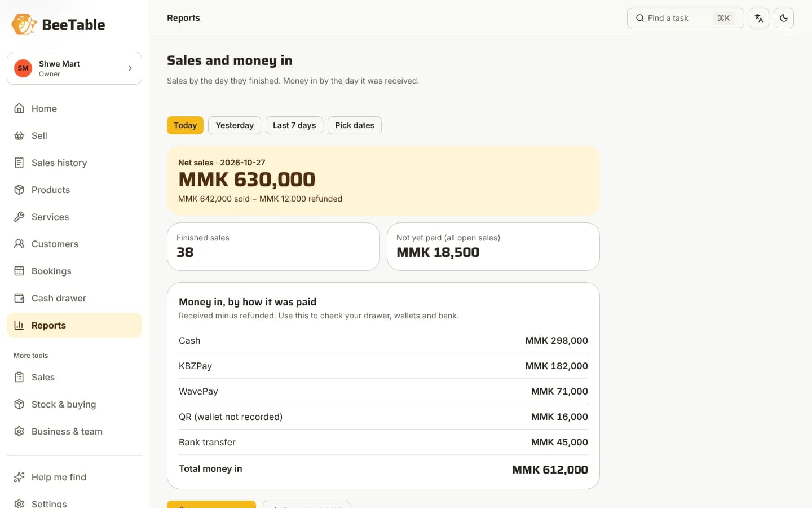Open the Products box icon
Screen dimensions: 812x508
(19, 190)
